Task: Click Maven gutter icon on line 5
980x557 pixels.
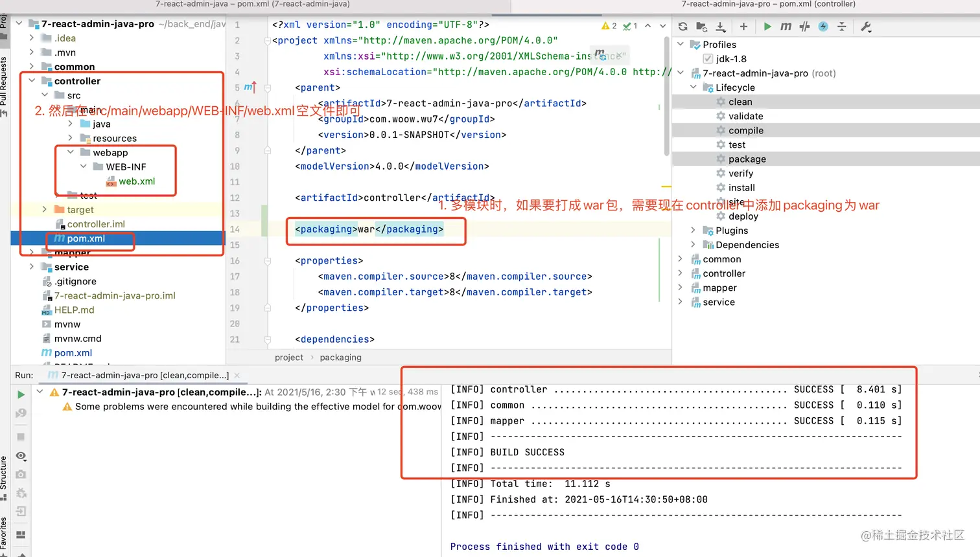Action: tap(250, 87)
